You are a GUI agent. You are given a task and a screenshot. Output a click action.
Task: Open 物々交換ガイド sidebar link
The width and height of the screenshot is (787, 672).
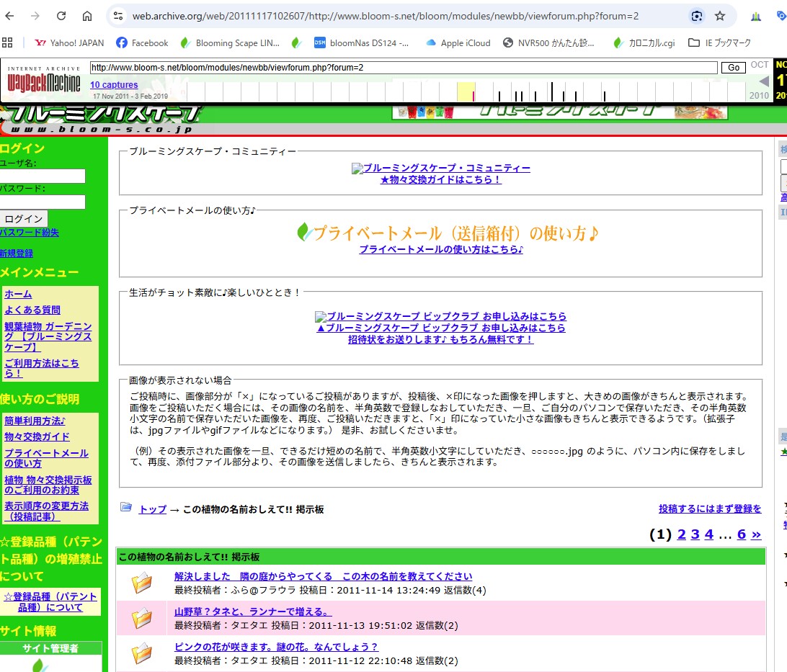[x=37, y=436]
